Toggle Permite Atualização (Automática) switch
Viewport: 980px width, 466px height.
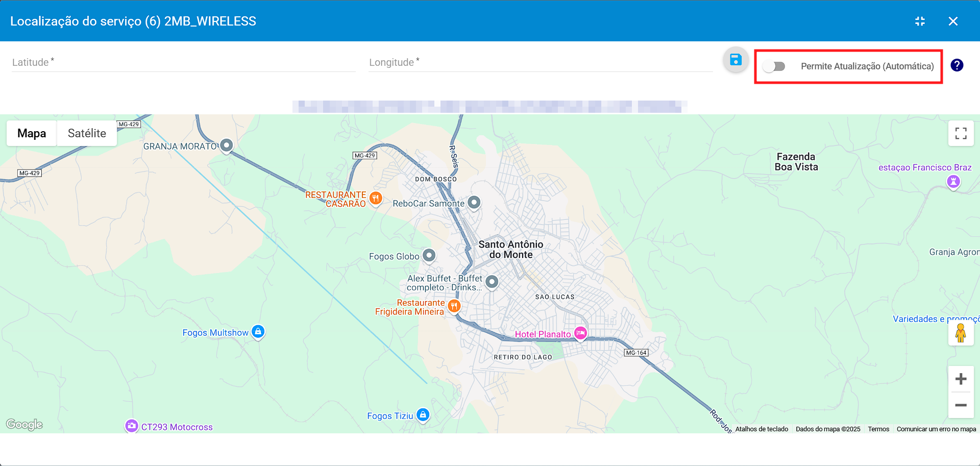click(774, 66)
